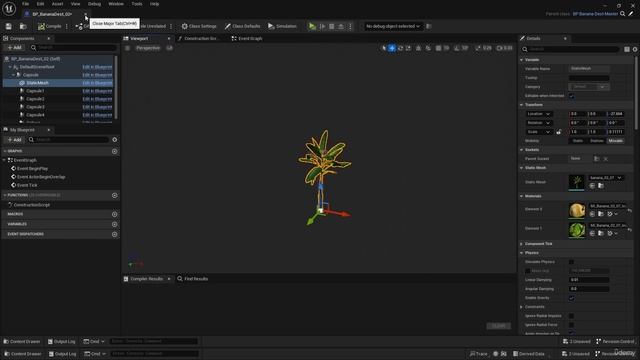
Task: Click the frame skip playback icon
Action: point(322,26)
